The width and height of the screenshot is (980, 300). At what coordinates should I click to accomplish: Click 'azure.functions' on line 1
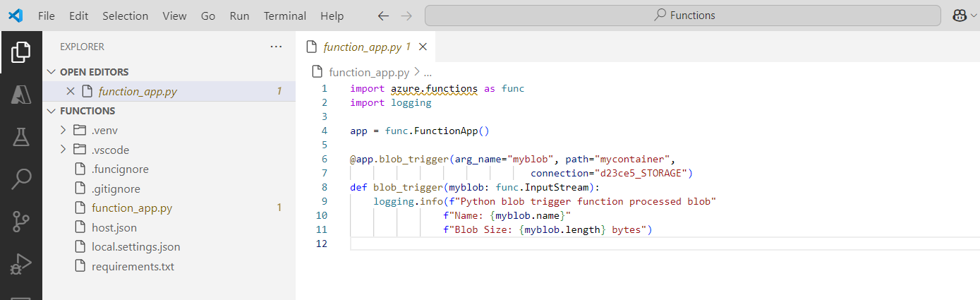click(x=434, y=89)
